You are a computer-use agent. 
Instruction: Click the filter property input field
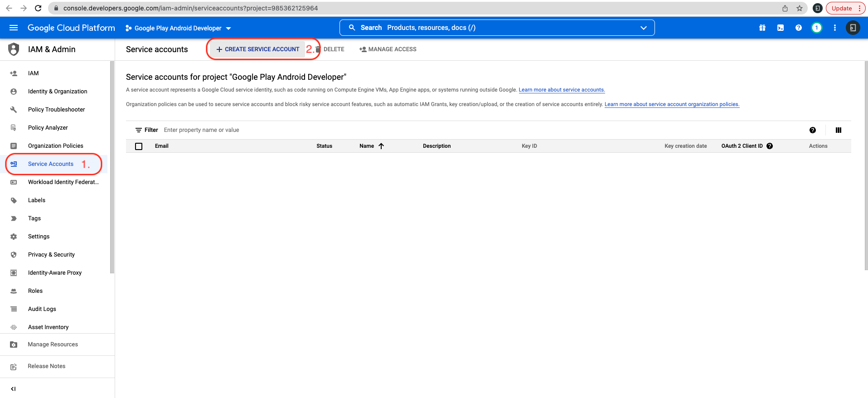click(483, 130)
